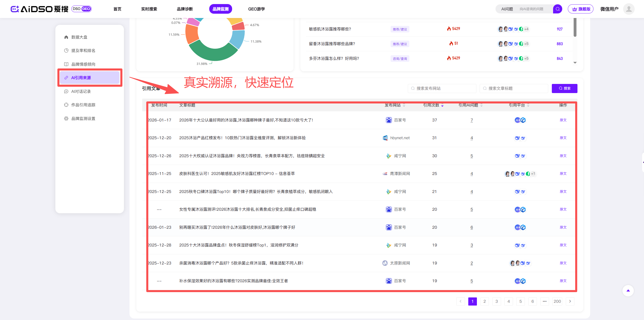The height and width of the screenshot is (320, 644).
Task: Go to pagination page 2
Action: click(x=485, y=301)
